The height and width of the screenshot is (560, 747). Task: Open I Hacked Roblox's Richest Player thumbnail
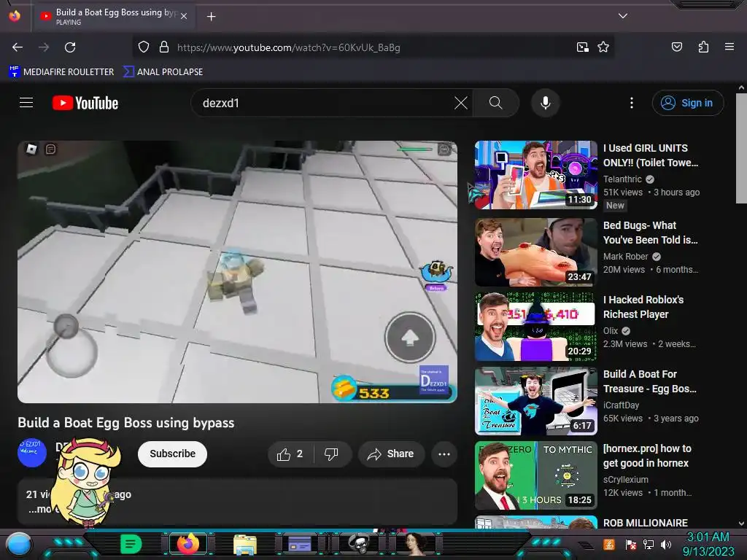(536, 327)
